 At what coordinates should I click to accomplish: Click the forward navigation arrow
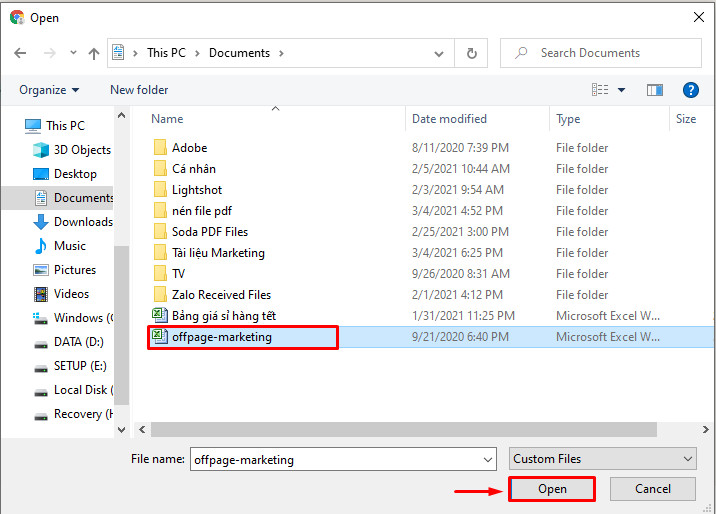click(49, 53)
